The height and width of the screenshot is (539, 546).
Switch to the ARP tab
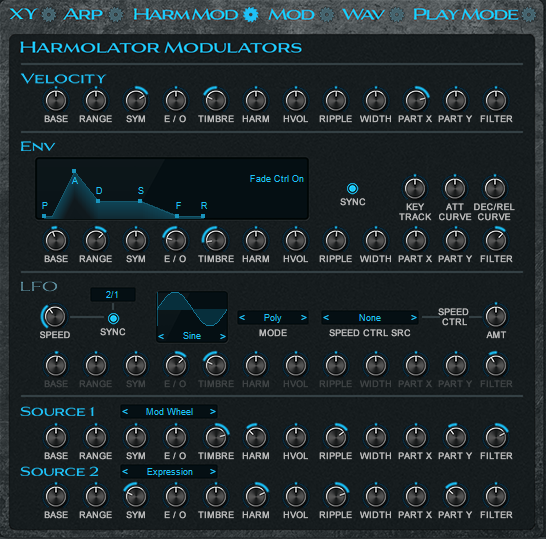[83, 15]
